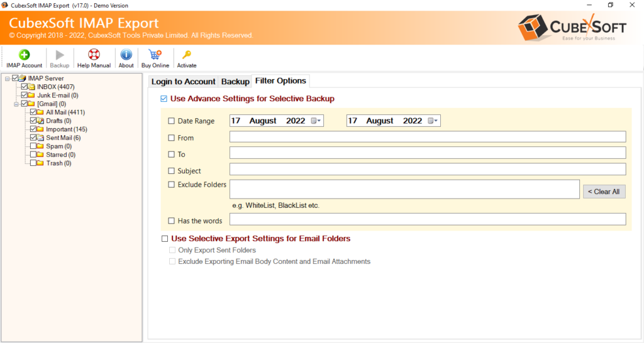644x343 pixels.
Task: Click the To text field
Action: 428,153
